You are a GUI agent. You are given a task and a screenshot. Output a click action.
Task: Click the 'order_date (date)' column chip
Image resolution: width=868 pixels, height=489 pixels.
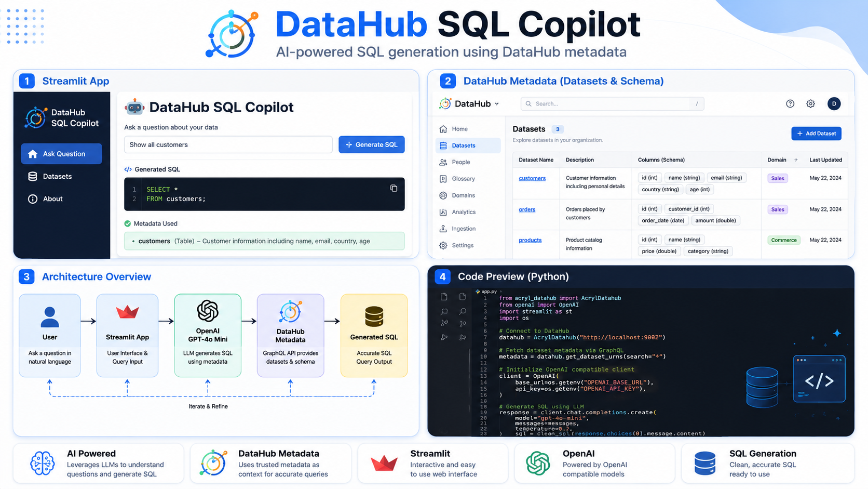coord(663,220)
